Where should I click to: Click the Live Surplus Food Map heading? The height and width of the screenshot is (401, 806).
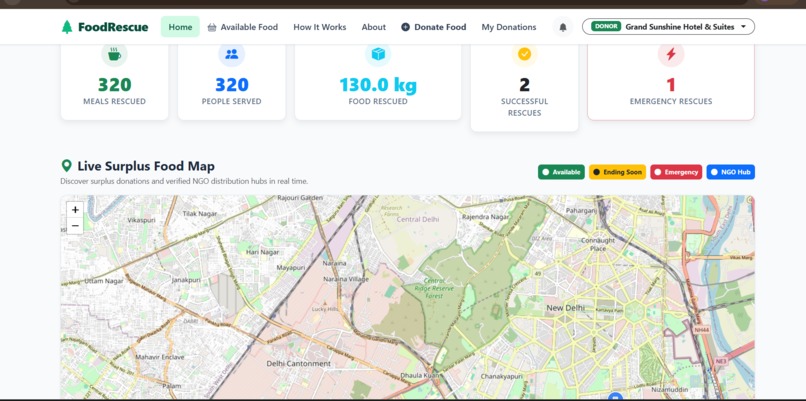(x=146, y=166)
